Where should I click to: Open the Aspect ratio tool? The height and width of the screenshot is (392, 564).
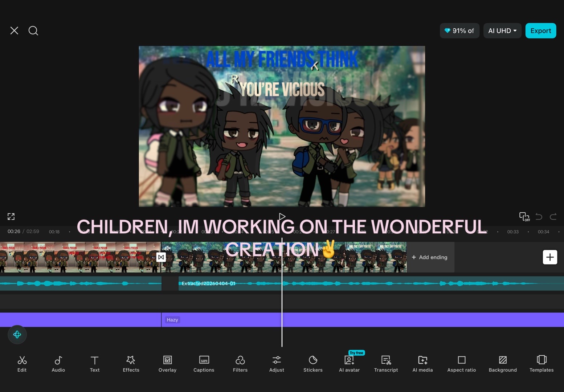(x=462, y=364)
